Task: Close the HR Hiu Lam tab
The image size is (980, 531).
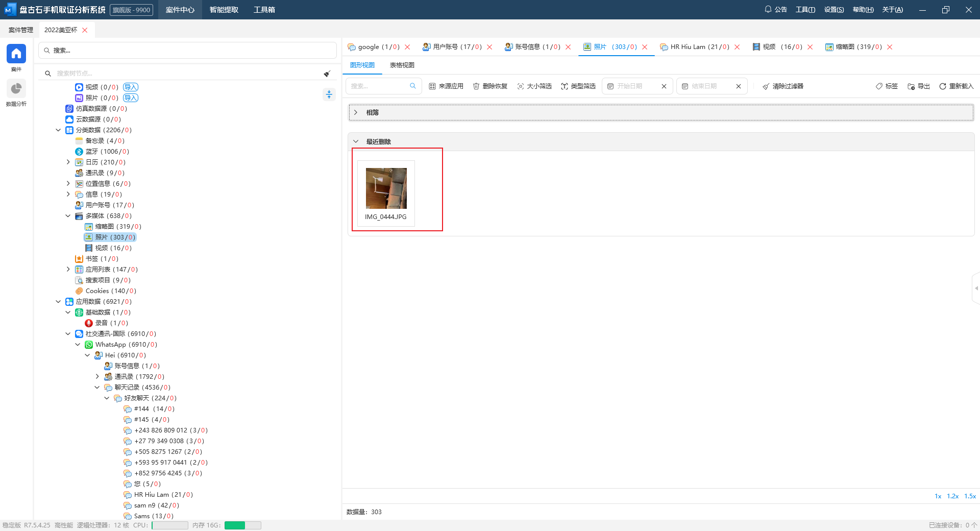Action: point(737,47)
